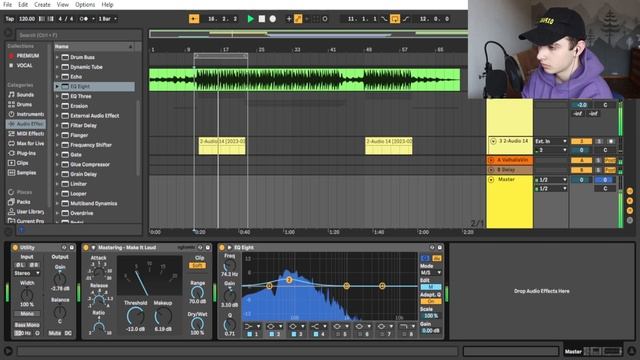Solo the A Valhalla return track
The height and width of the screenshot is (360, 640).
pos(599,160)
